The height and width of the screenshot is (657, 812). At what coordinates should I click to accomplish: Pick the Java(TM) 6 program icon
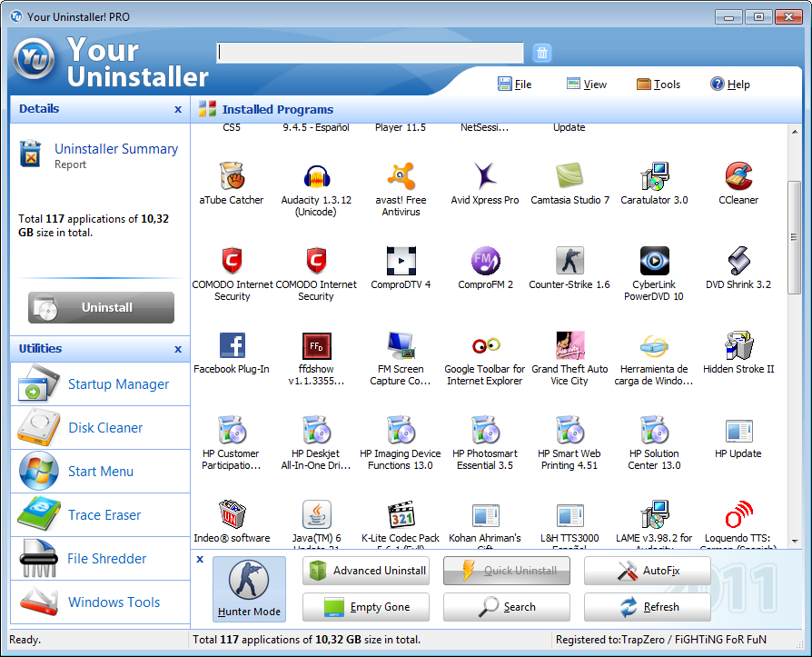click(x=316, y=514)
